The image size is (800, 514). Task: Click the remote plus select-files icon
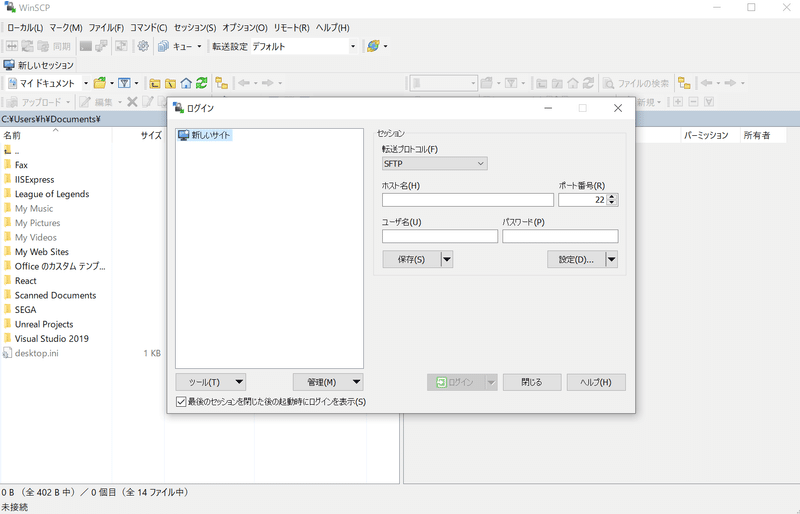(678, 102)
